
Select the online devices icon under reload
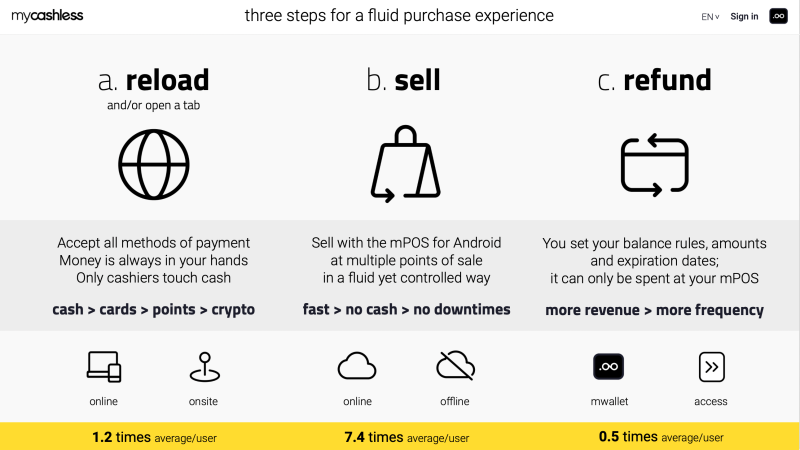click(x=104, y=366)
